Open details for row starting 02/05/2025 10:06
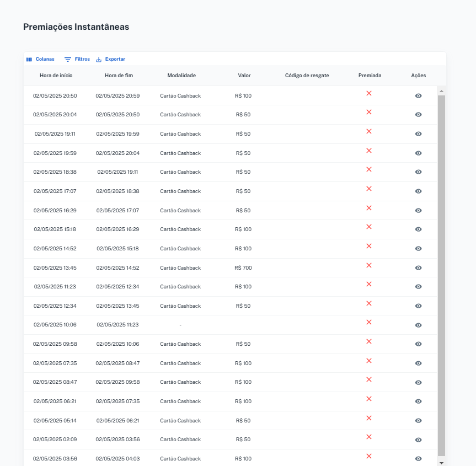 [x=418, y=325]
